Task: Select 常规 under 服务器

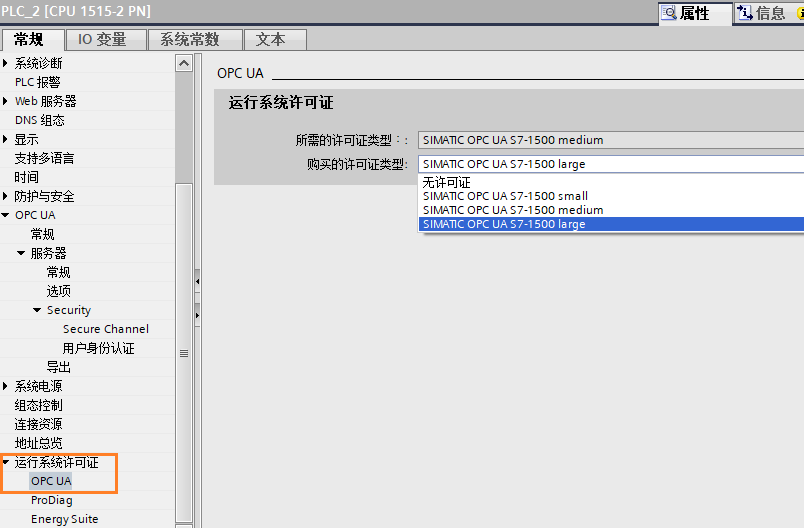Action: [58, 272]
